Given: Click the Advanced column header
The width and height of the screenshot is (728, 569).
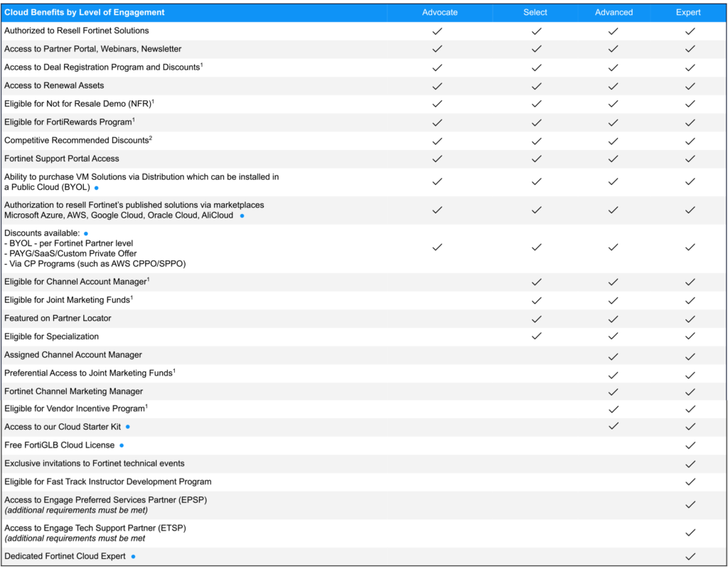Looking at the screenshot, I should (x=614, y=13).
